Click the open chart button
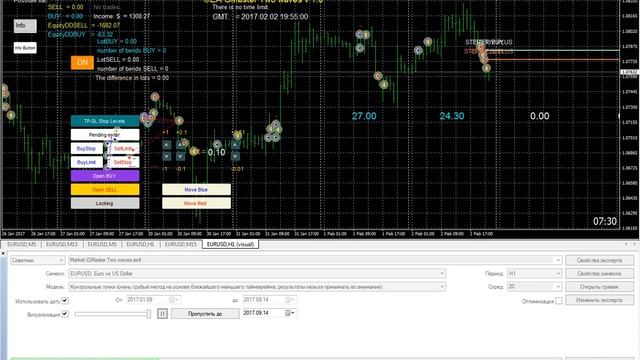Viewport: 640px width, 360px height. (599, 287)
